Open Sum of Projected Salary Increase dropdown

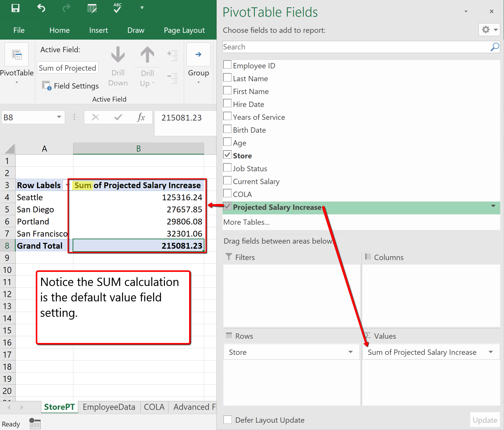click(491, 352)
